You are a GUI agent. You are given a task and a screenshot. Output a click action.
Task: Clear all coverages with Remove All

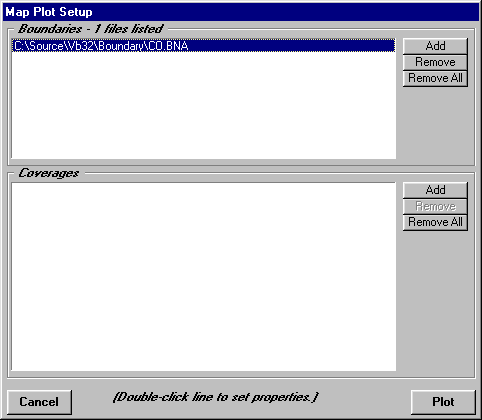click(435, 222)
